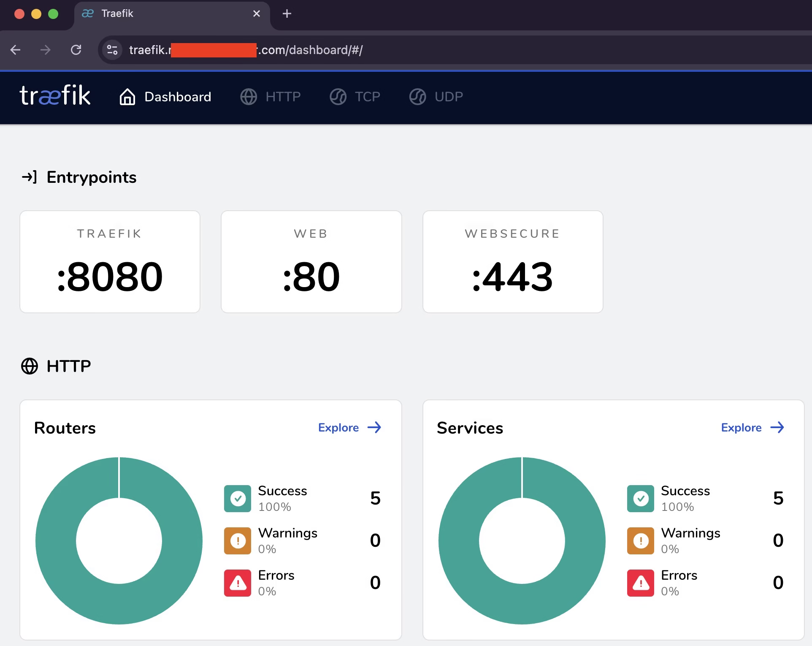Select the Traefik browser tab
The image size is (812, 646).
tap(172, 15)
